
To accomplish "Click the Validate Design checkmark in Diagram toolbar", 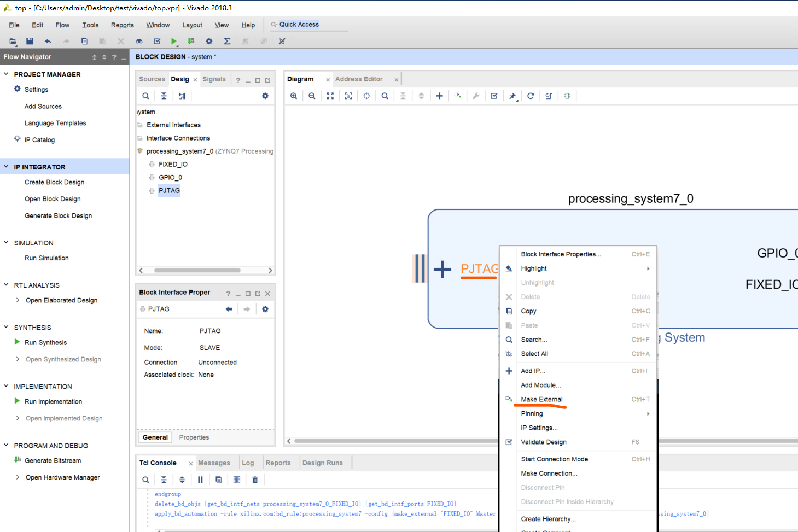I will [494, 96].
